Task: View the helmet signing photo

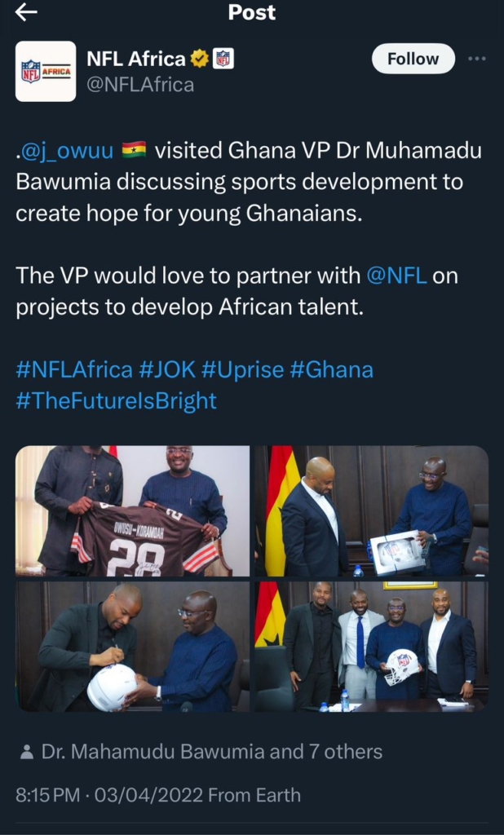Action: click(x=132, y=646)
